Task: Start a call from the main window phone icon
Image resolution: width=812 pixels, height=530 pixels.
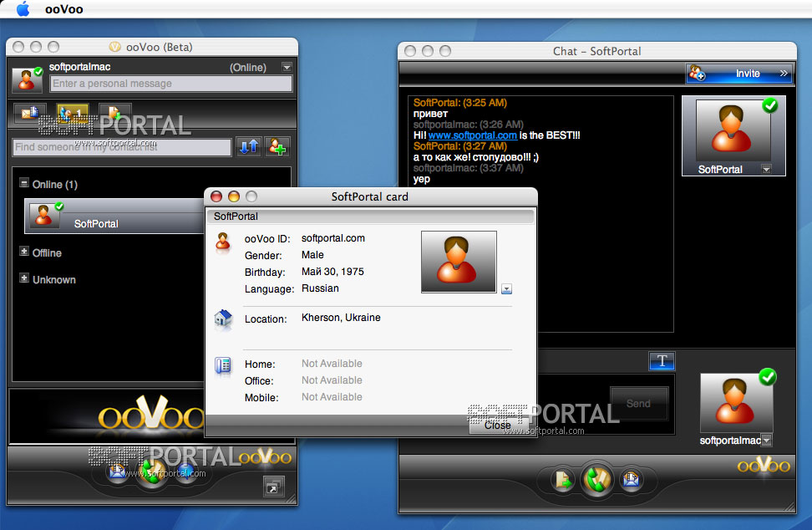Action: [x=152, y=472]
